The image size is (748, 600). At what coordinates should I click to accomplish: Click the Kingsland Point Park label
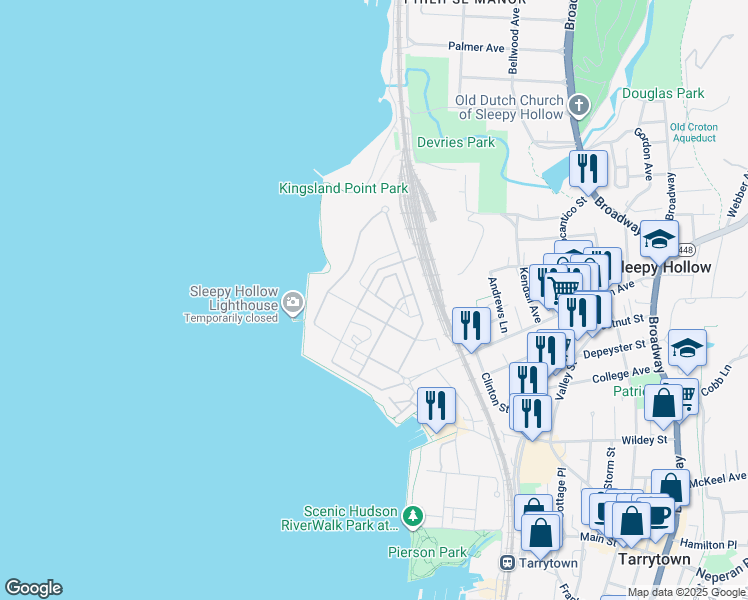(343, 188)
